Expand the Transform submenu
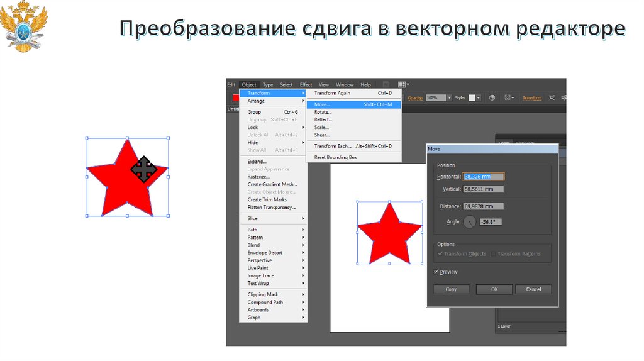Image resolution: width=644 pixels, height=361 pixels. pyautogui.click(x=273, y=93)
